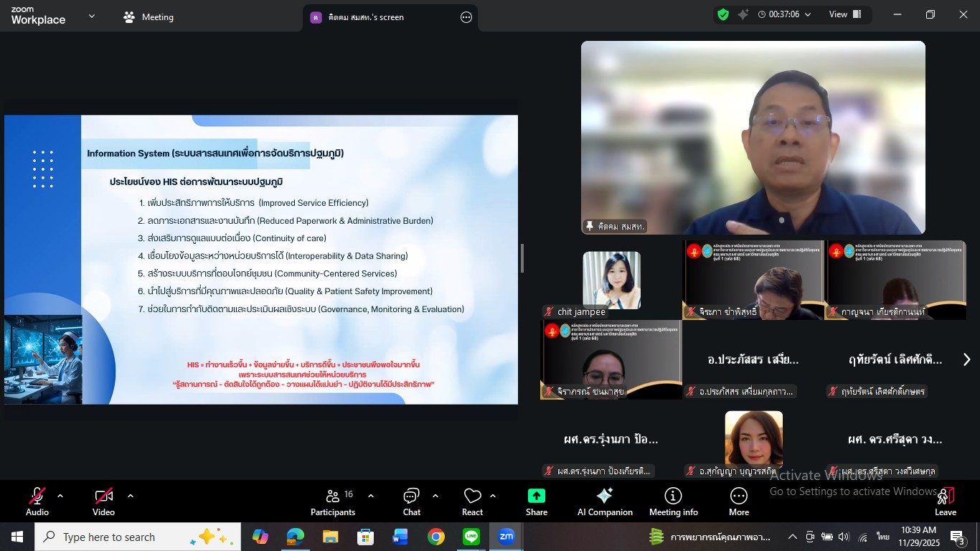Open Meeting info
The height and width of the screenshot is (551, 980).
point(673,502)
